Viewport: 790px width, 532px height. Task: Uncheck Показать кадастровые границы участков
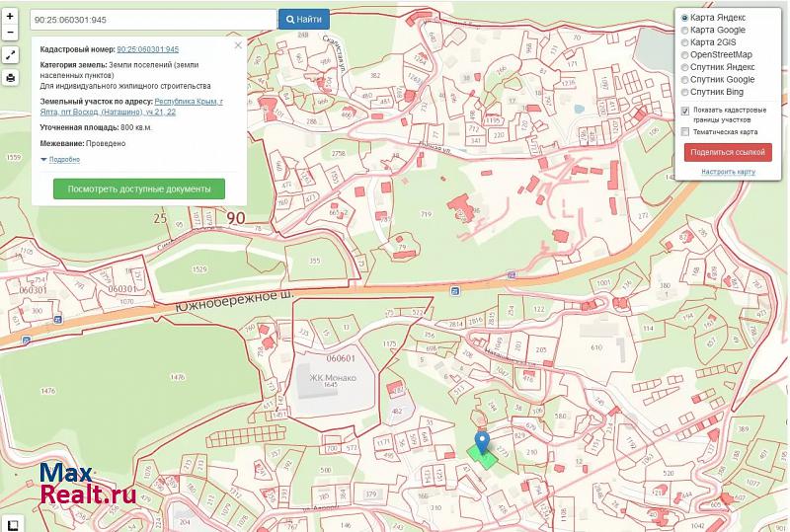686,111
